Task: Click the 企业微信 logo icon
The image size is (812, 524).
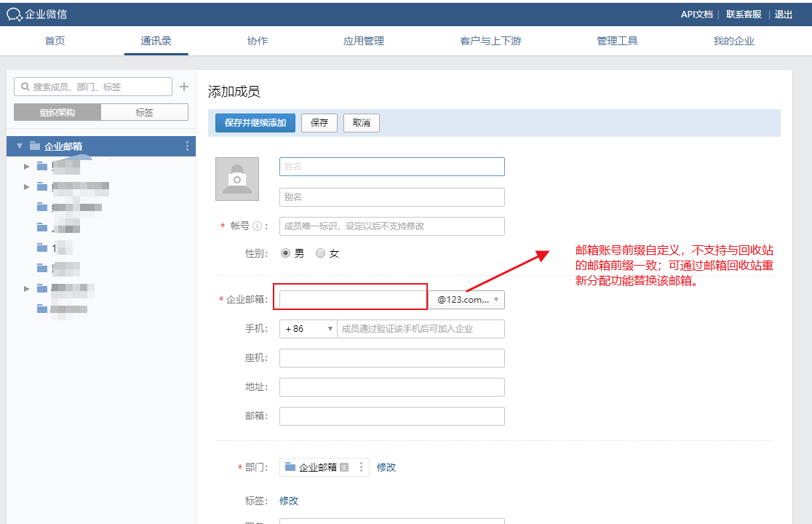Action: click(14, 14)
